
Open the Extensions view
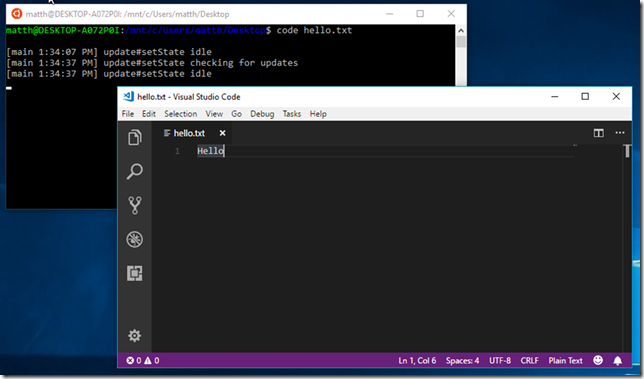(135, 273)
